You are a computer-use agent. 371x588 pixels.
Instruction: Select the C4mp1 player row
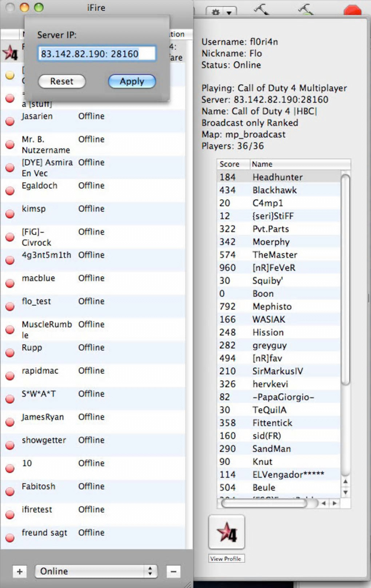(x=279, y=203)
